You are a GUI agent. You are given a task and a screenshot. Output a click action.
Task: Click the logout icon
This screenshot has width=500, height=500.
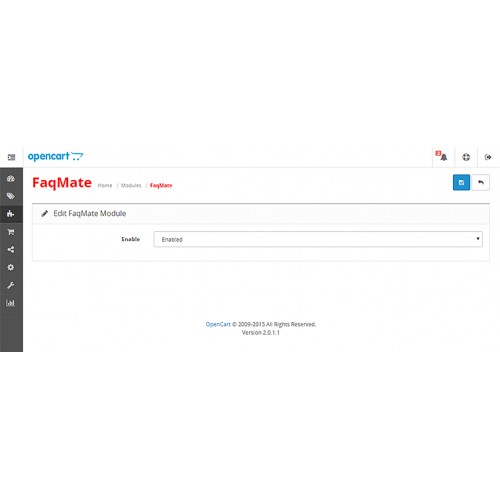coord(488,157)
